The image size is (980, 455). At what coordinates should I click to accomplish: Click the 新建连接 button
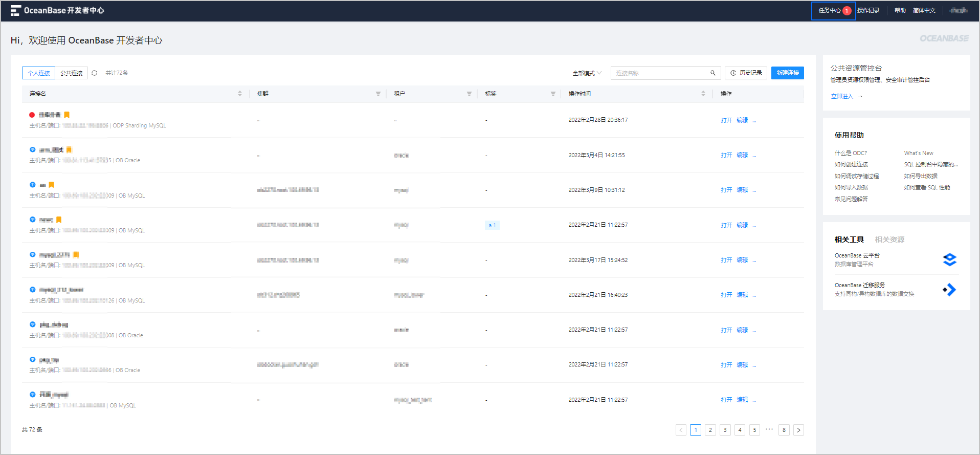[x=788, y=73]
